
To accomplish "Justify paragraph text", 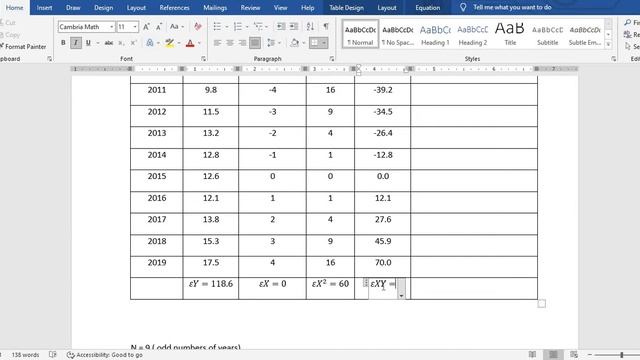I will [255, 43].
